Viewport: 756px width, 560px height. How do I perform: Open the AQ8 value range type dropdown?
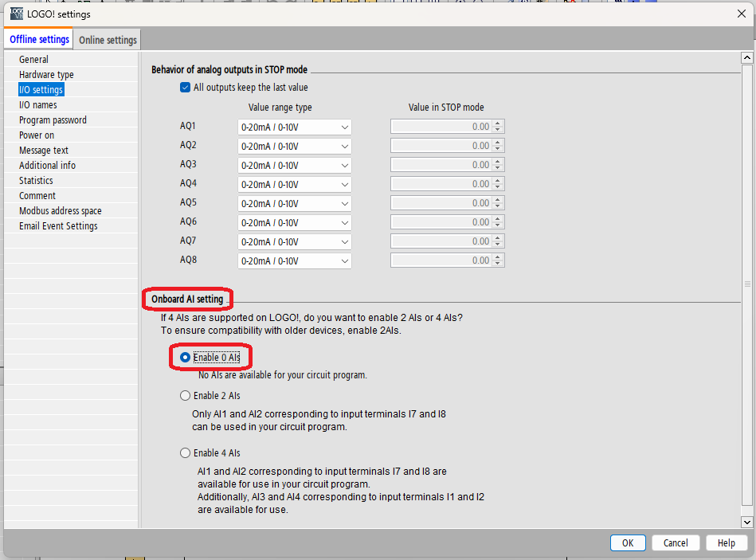(x=295, y=260)
